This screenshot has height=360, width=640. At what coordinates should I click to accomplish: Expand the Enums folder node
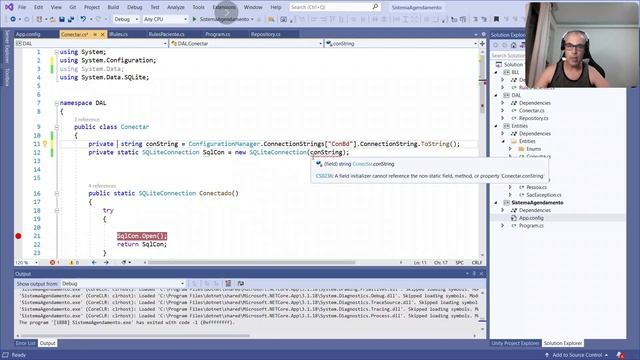[x=510, y=149]
